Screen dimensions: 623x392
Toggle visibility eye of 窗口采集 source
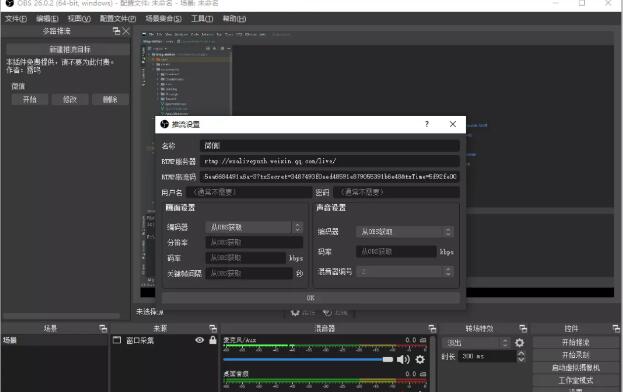(199, 340)
